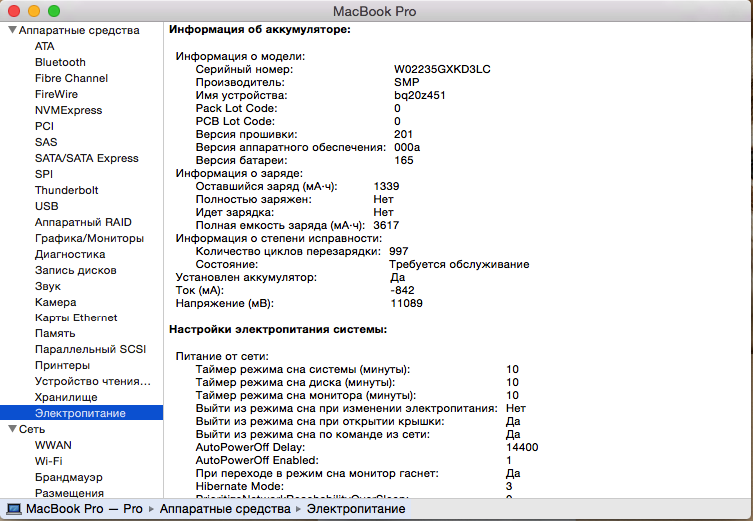This screenshot has width=753, height=521.
Task: Click current value -842
Action: (x=402, y=290)
